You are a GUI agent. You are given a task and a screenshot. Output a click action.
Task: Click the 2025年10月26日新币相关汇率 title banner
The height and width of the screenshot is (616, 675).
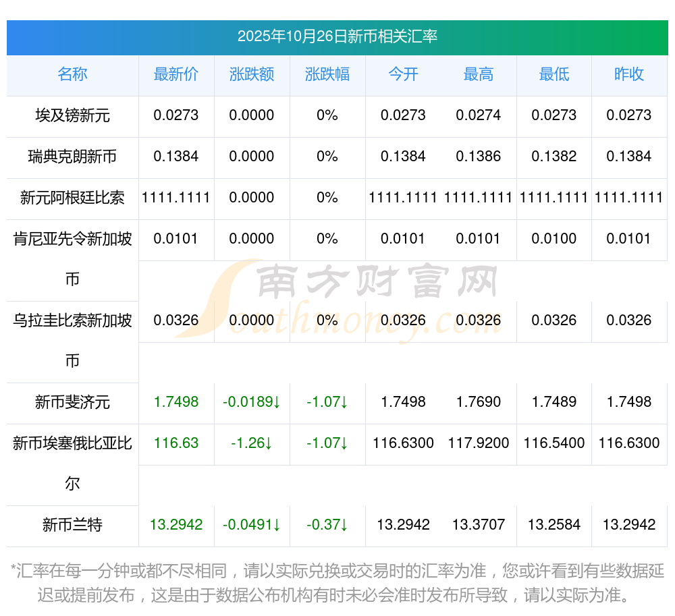coord(337,36)
